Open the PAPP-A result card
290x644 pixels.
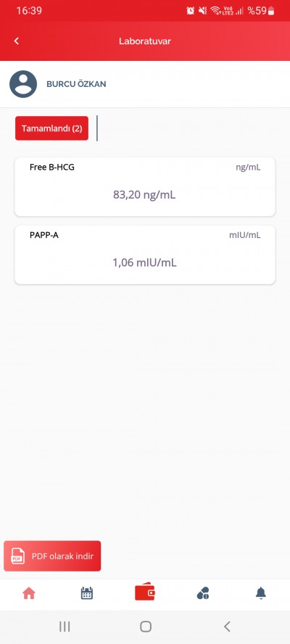point(145,255)
